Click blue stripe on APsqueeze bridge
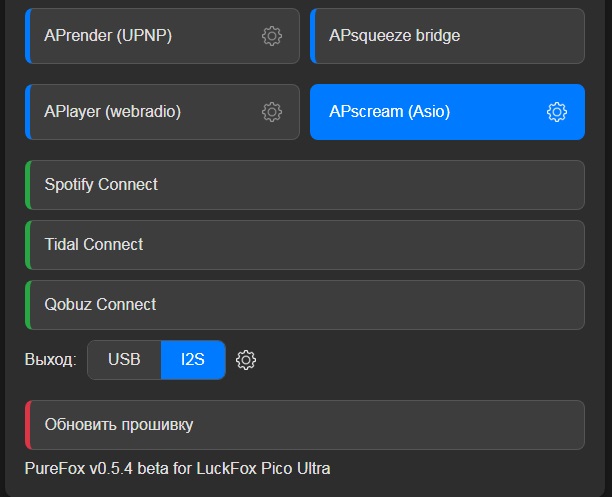 tap(313, 36)
